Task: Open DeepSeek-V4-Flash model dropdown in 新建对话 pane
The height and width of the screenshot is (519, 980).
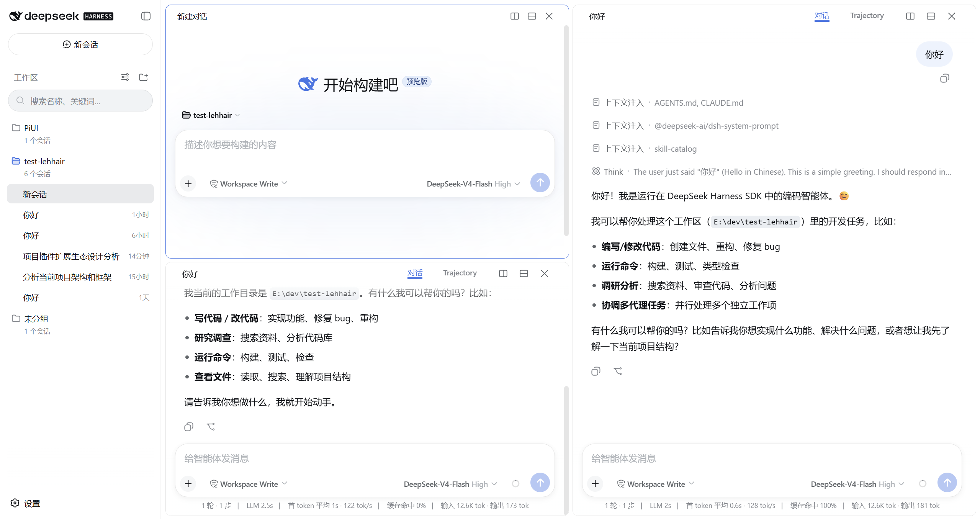Action: [473, 184]
